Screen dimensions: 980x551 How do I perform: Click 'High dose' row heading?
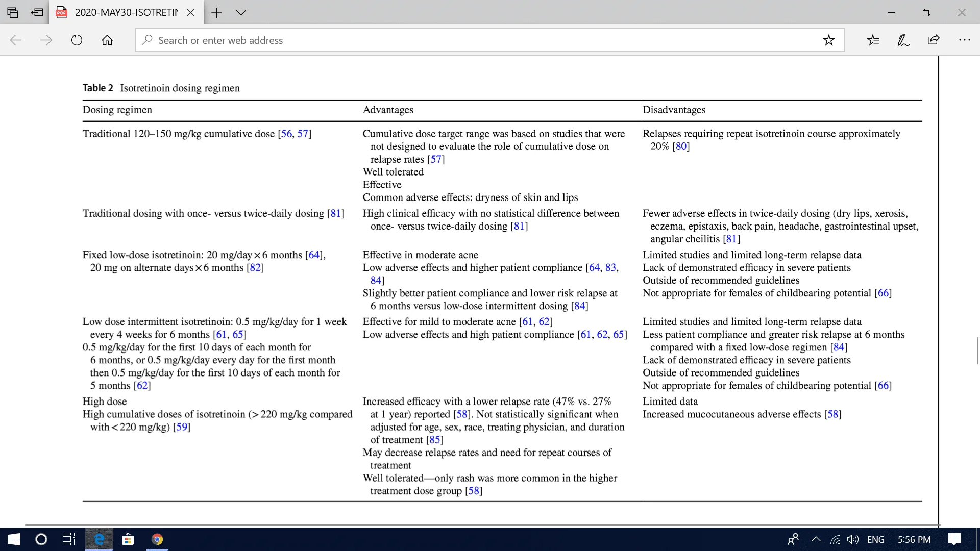coord(105,402)
